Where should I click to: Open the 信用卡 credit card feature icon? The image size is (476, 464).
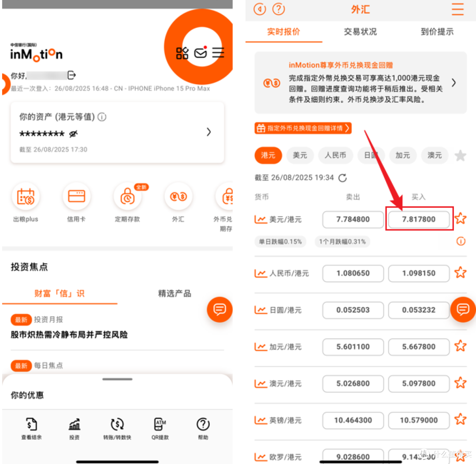[x=76, y=197]
